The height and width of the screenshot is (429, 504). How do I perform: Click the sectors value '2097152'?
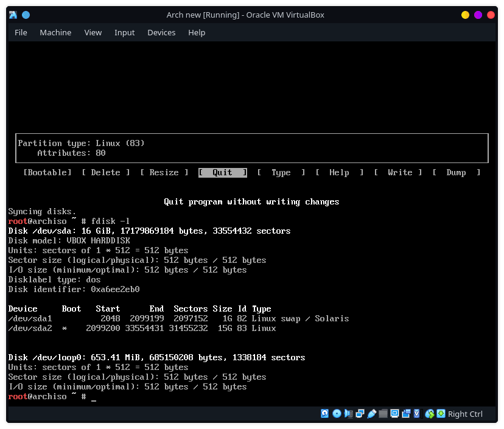(x=191, y=318)
